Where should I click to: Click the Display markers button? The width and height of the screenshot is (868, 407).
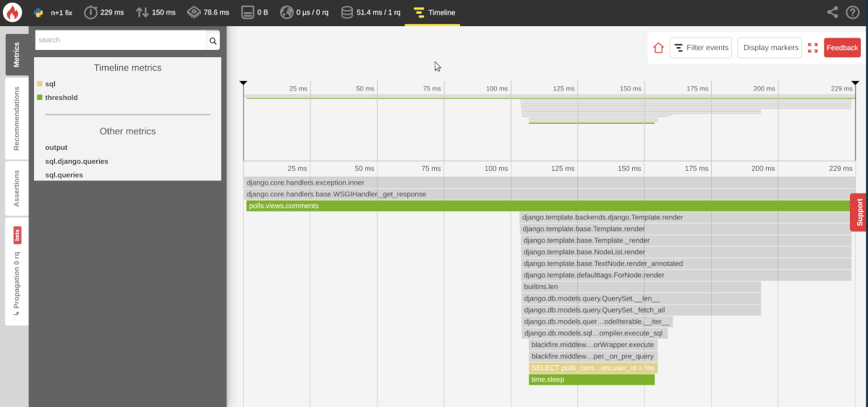click(770, 48)
